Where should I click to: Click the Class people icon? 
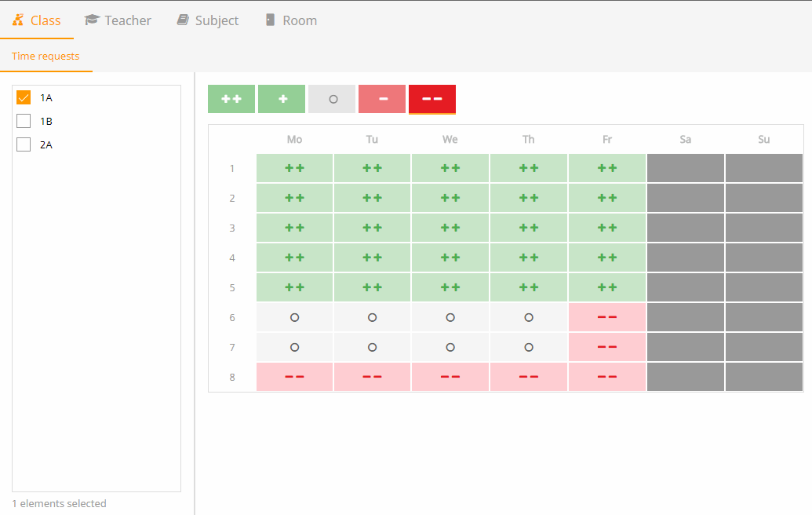point(18,20)
